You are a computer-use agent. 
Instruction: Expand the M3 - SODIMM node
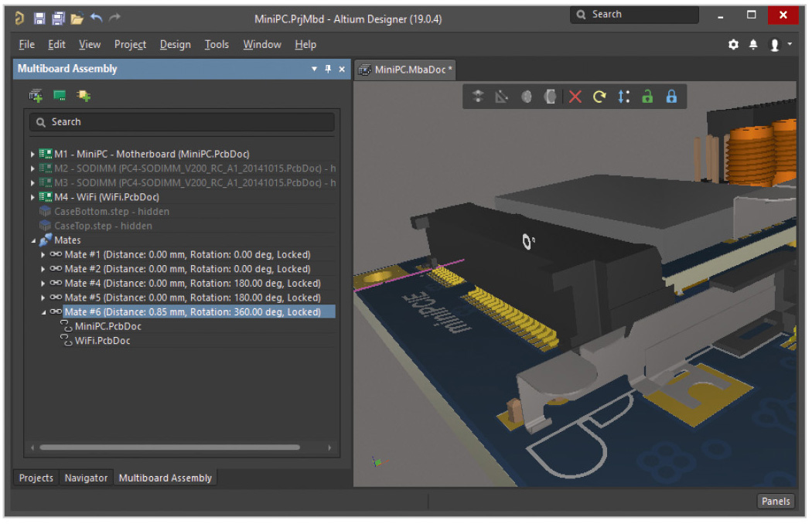click(32, 183)
